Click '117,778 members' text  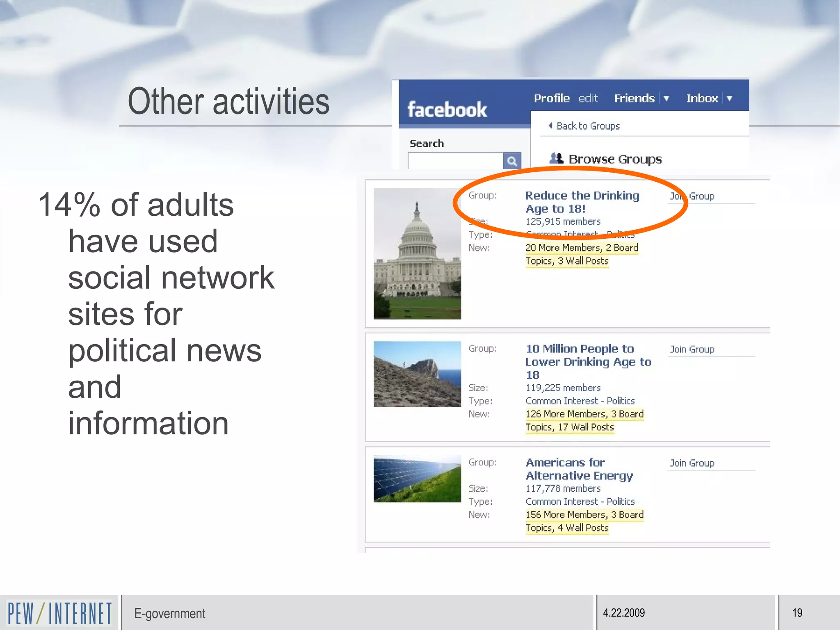pos(563,488)
